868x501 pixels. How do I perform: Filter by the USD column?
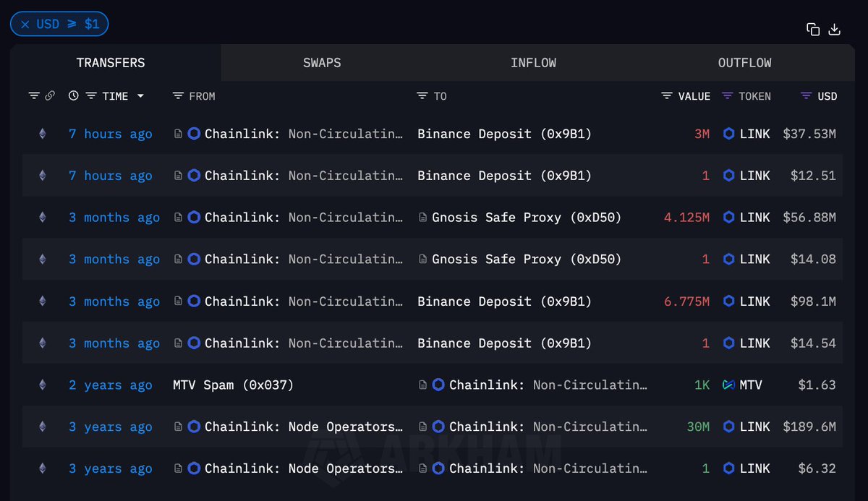tap(807, 96)
